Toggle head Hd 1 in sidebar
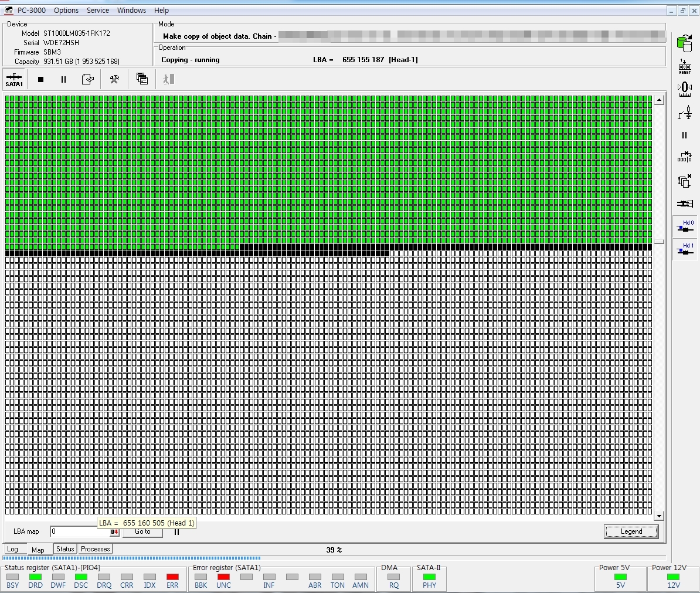 [685, 249]
